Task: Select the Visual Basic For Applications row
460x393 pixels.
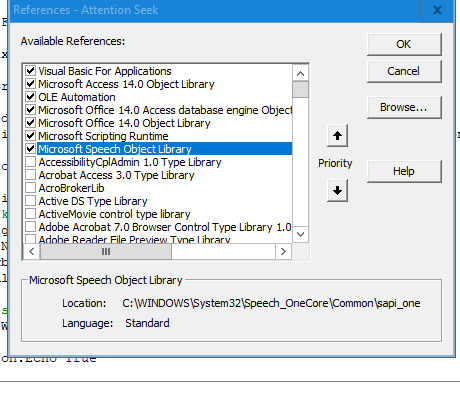Action: coord(105,71)
